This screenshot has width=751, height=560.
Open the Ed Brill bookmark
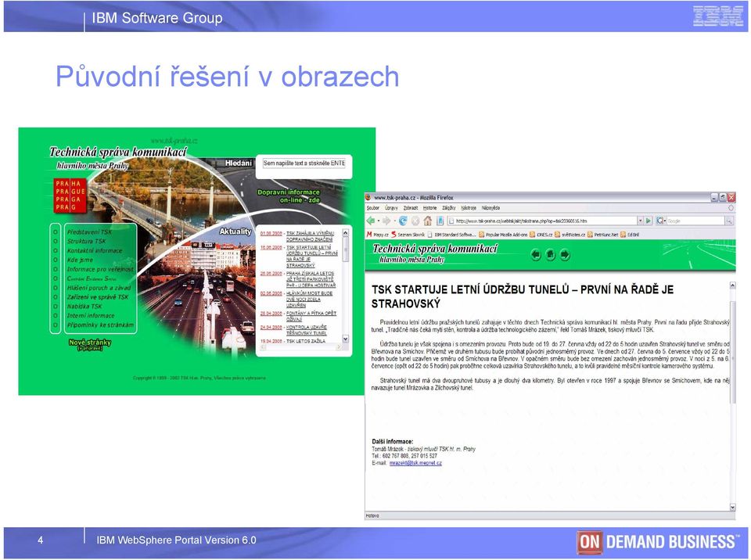(x=629, y=235)
